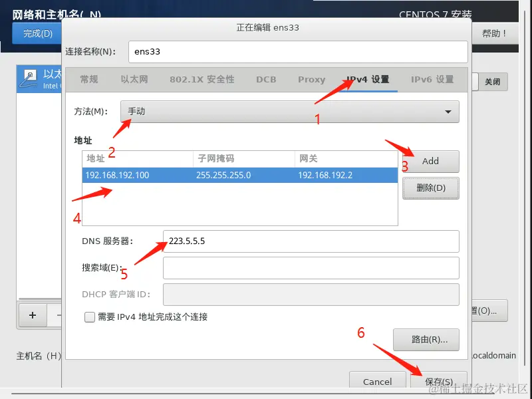This screenshot has height=399, width=532.
Task: Open the DCB tab
Action: tap(266, 79)
